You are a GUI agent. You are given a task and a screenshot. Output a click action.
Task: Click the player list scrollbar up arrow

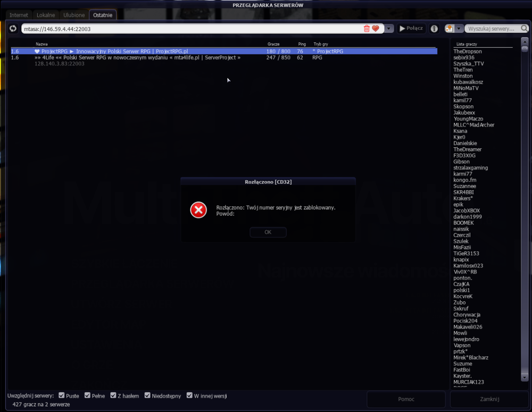click(525, 41)
